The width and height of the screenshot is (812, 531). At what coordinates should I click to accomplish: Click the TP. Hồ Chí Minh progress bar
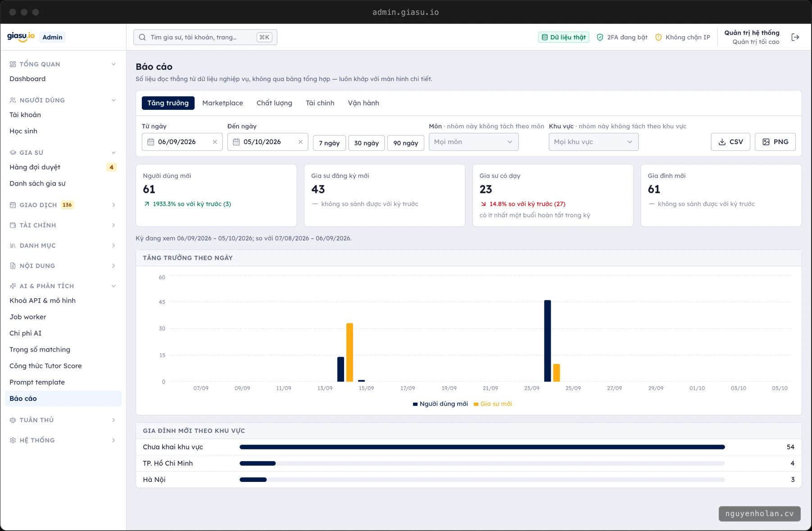pos(482,463)
